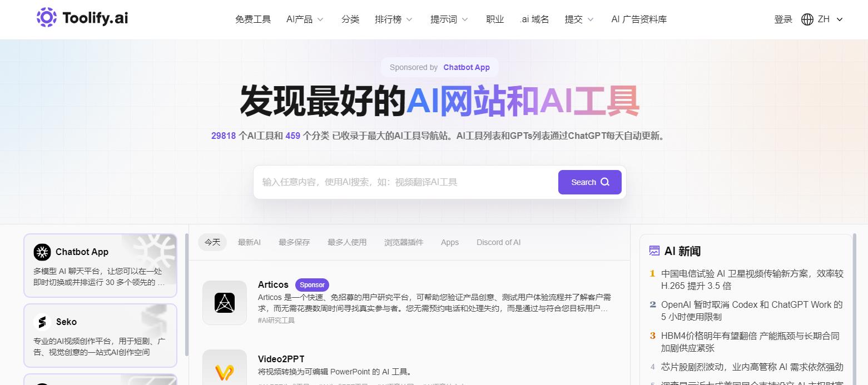Viewport: 868px width, 385px height.
Task: Click the #AI研究工具 tag
Action: tap(276, 321)
